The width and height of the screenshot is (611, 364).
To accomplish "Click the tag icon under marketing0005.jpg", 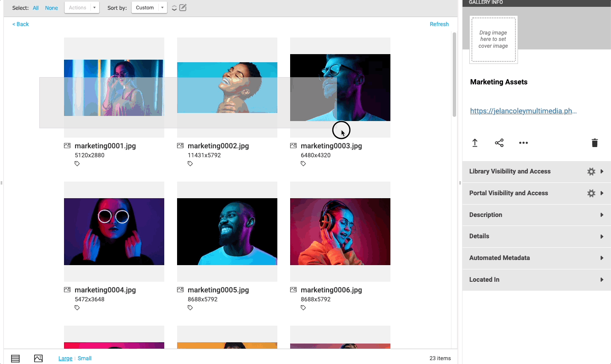I will (190, 308).
